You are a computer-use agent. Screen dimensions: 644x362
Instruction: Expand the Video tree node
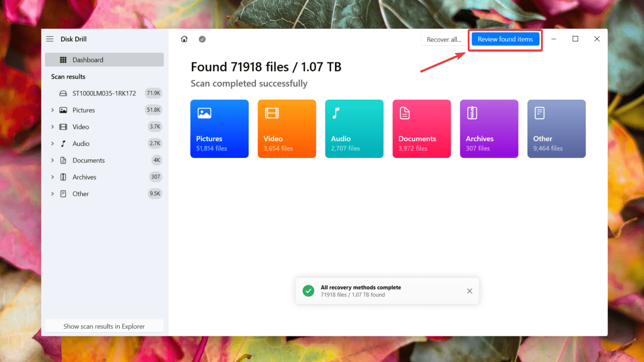tap(52, 127)
